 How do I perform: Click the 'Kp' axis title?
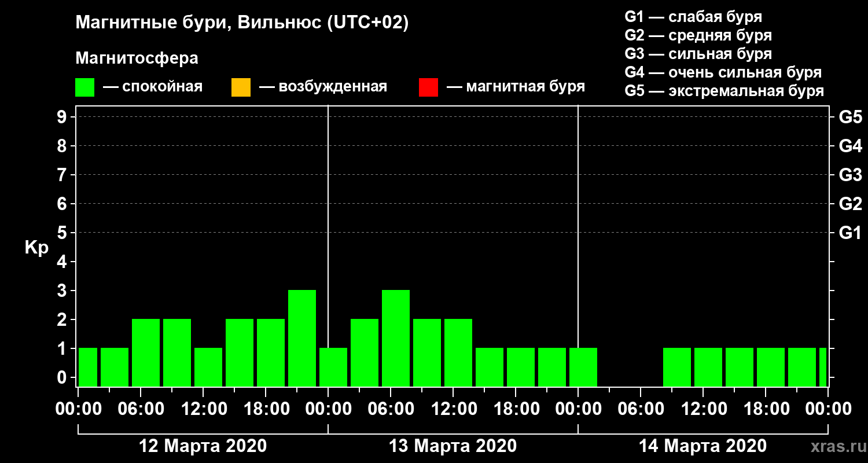(x=36, y=248)
